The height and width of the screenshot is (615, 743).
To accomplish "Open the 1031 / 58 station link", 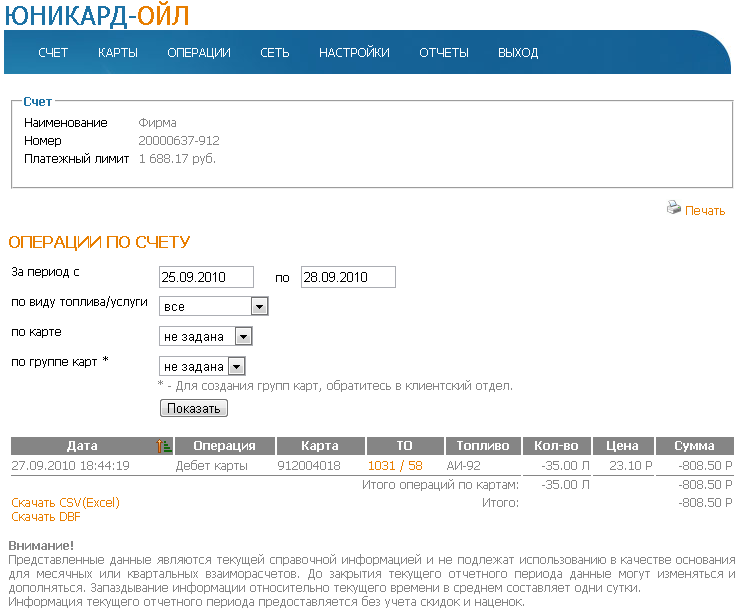I will pyautogui.click(x=395, y=466).
